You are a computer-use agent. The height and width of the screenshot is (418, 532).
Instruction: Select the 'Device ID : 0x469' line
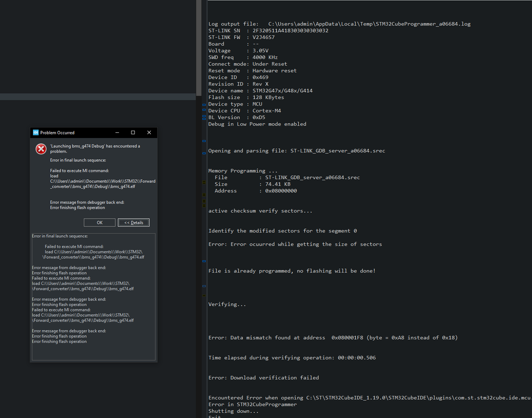[239, 77]
